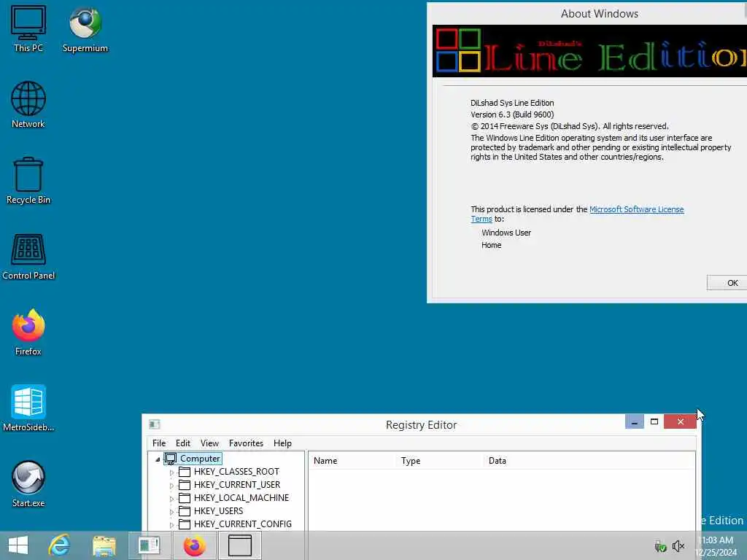The image size is (747, 560).
Task: Select the HKEY_CURRENT_USER label text
Action: (237, 485)
